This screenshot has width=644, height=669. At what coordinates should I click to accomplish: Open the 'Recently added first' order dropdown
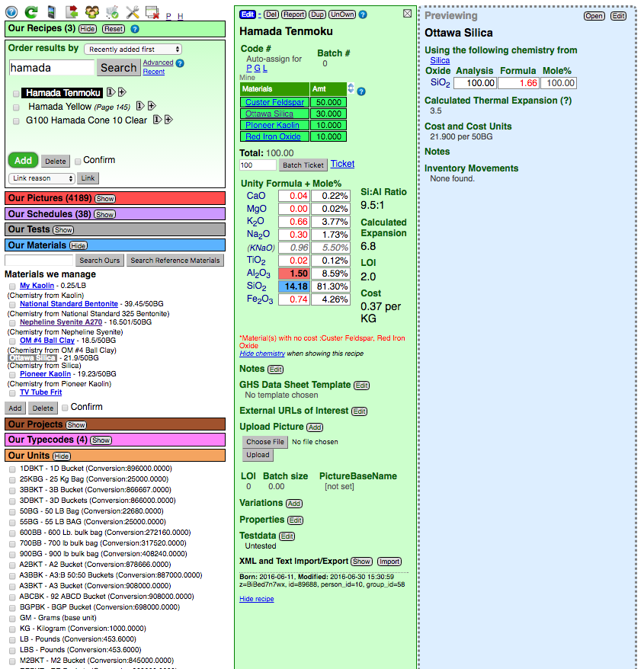[x=133, y=49]
